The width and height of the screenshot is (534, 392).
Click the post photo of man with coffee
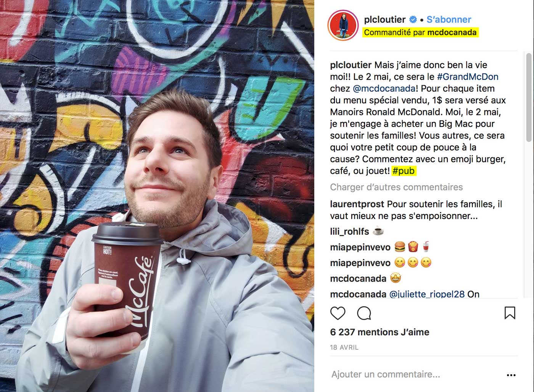click(157, 196)
